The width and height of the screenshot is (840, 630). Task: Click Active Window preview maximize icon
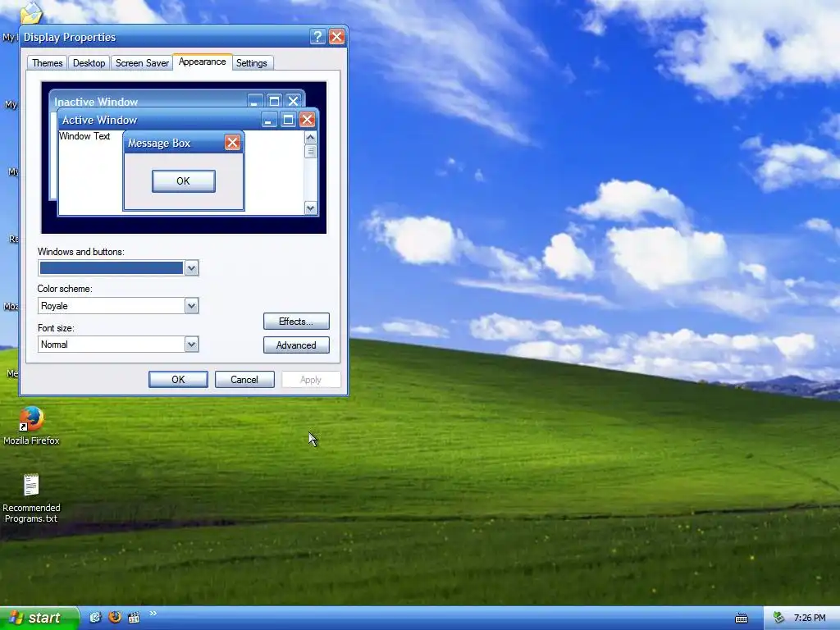tap(288, 120)
